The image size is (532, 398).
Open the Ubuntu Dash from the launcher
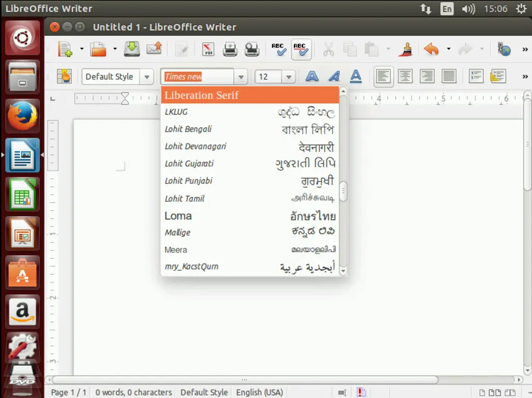tap(22, 37)
